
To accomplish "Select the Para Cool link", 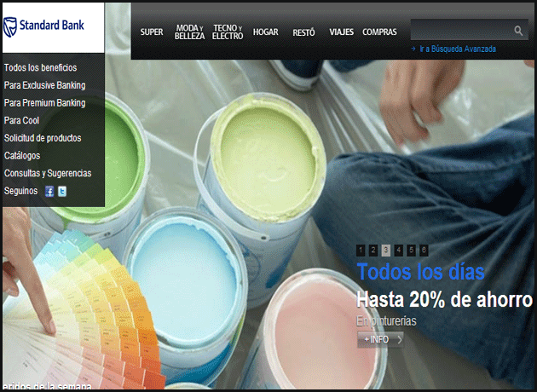I will click(x=21, y=120).
